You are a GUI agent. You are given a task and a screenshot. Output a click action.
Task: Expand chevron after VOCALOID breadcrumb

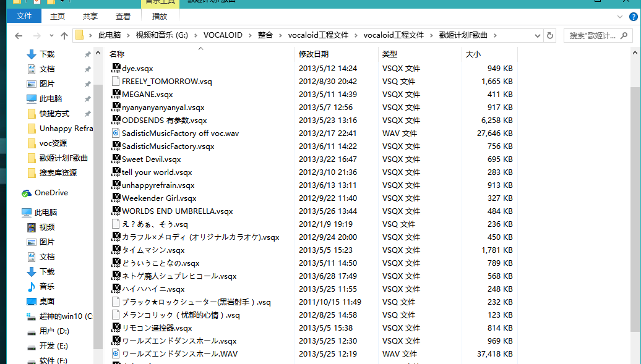(x=250, y=36)
